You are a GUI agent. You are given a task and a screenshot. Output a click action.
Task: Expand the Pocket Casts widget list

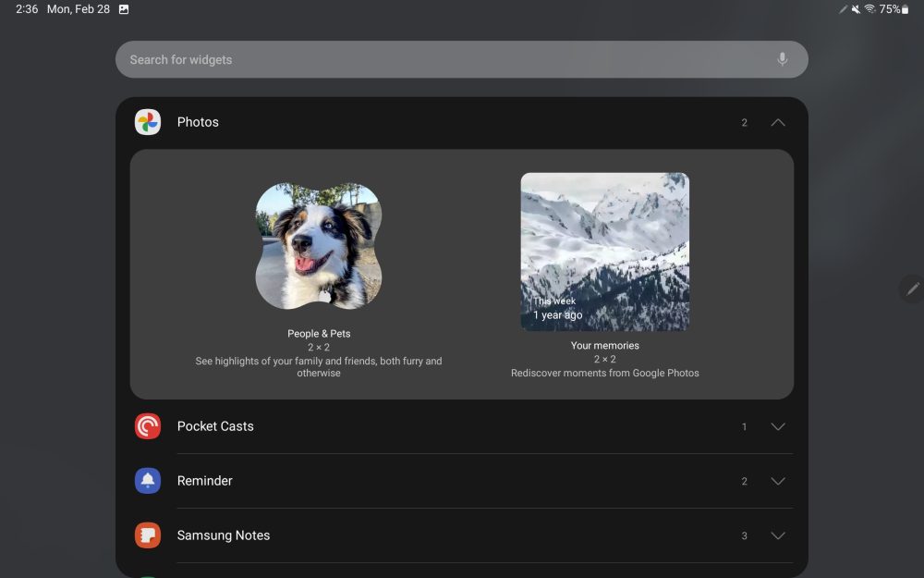tap(777, 426)
